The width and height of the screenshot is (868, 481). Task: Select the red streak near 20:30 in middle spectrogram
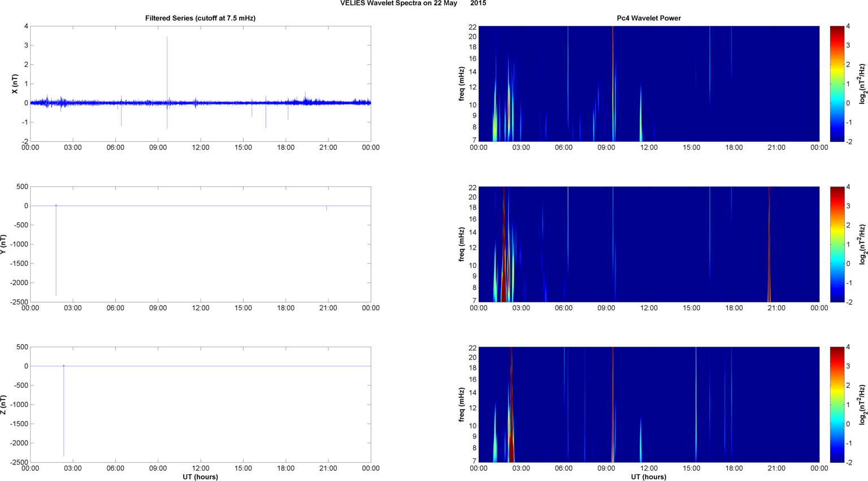[769, 249]
